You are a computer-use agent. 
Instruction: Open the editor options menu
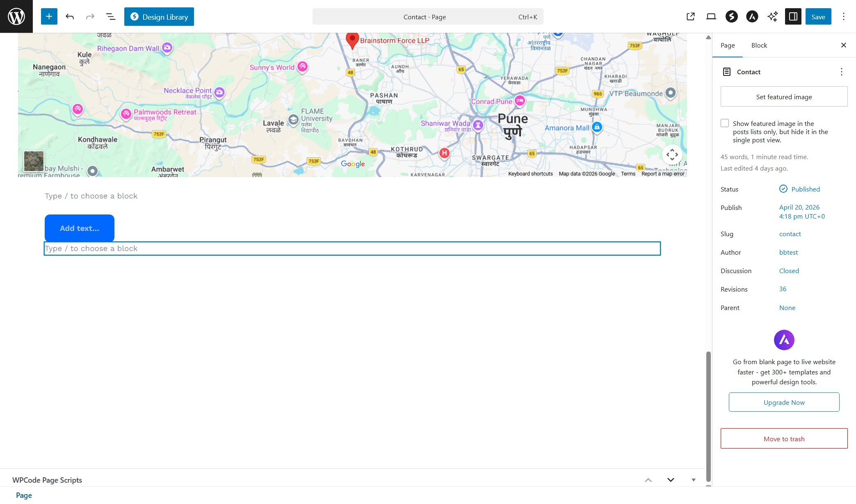pos(844,16)
